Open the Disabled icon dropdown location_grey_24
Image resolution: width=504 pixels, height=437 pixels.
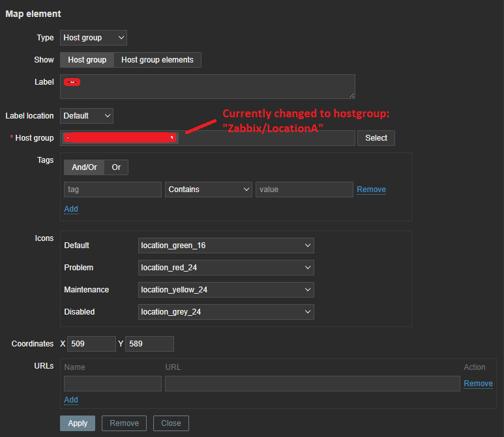[226, 312]
